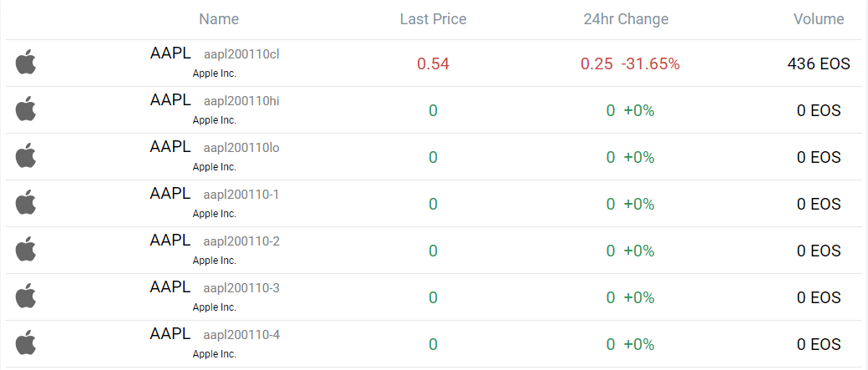Viewport: 868px width, 370px height.
Task: Click the 436 EOS volume cell
Action: (819, 63)
